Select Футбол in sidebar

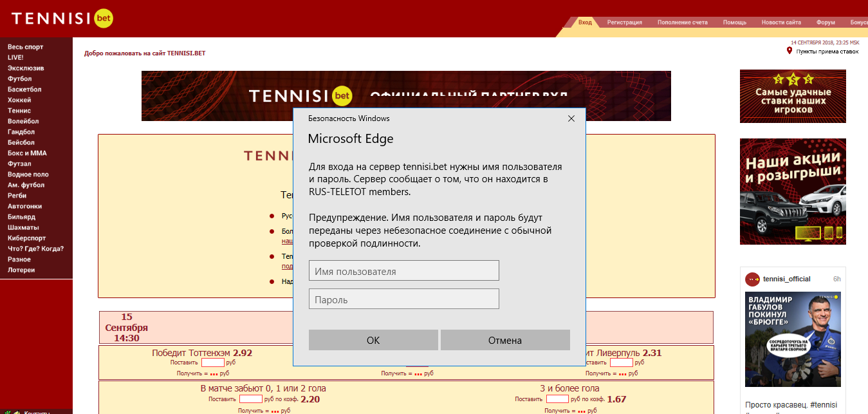click(x=20, y=79)
